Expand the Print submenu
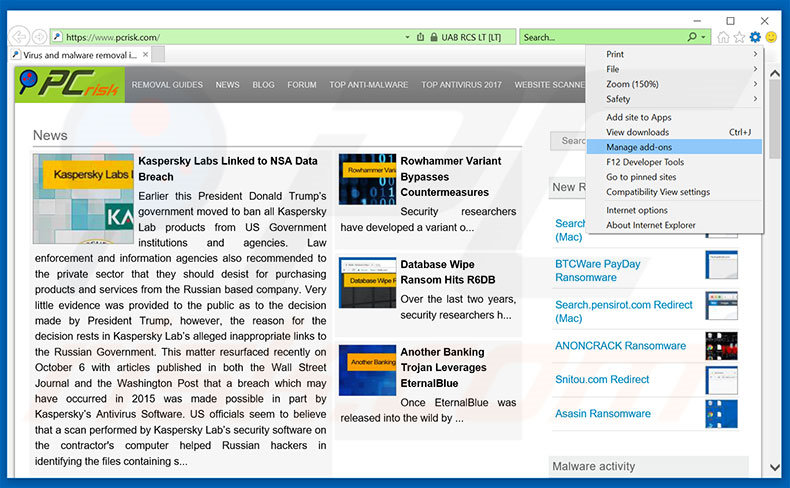The height and width of the screenshot is (488, 790). pyautogui.click(x=675, y=54)
